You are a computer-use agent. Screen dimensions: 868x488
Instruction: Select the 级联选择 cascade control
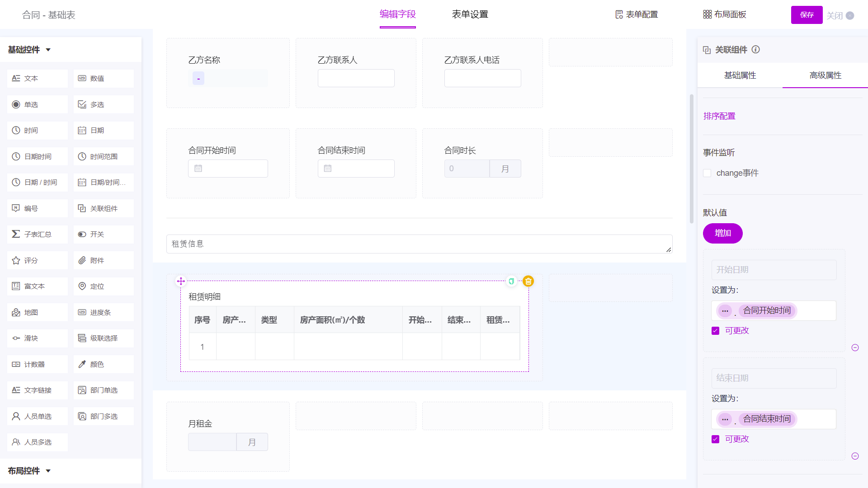pyautogui.click(x=104, y=338)
